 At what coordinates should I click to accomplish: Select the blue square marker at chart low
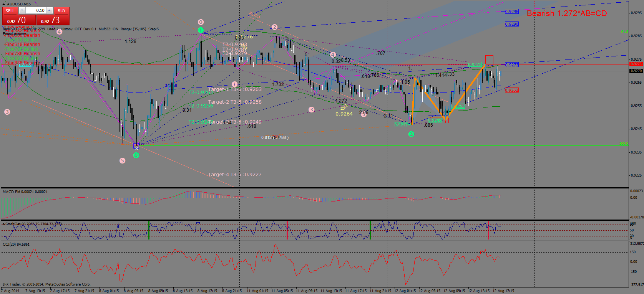point(136,145)
